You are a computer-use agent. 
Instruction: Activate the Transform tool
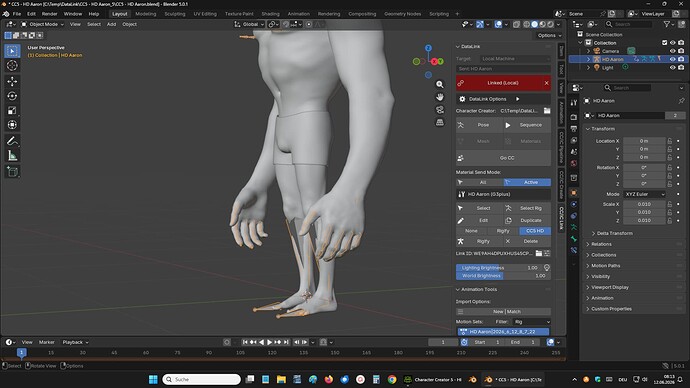click(x=12, y=125)
